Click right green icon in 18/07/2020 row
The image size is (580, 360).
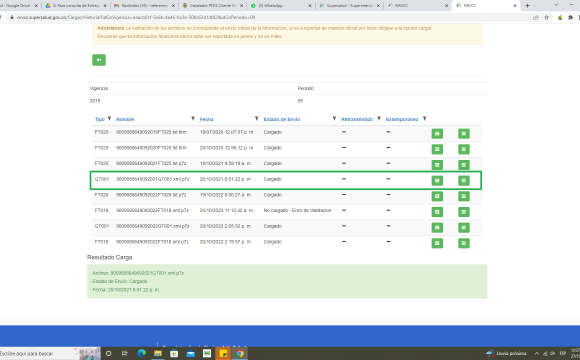tap(463, 134)
